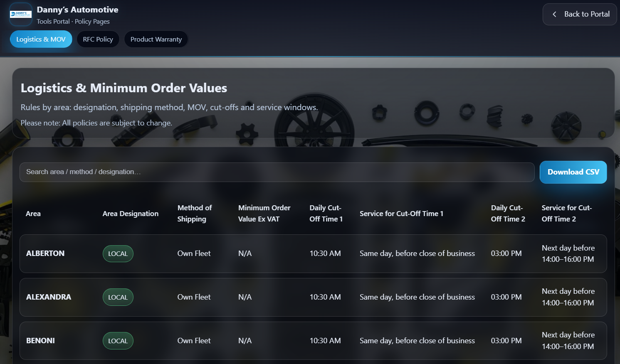
Task: Select the ALBERTON area row
Action: [x=45, y=253]
